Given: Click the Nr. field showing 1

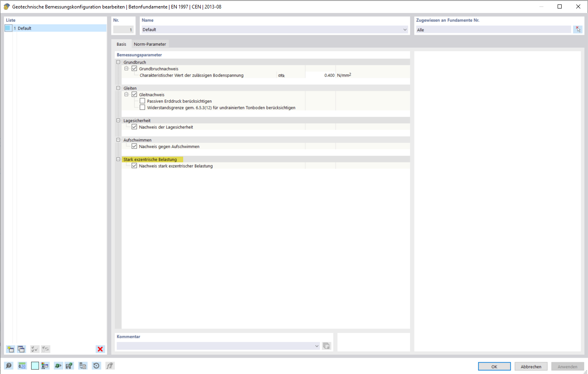Looking at the screenshot, I should click(x=123, y=30).
